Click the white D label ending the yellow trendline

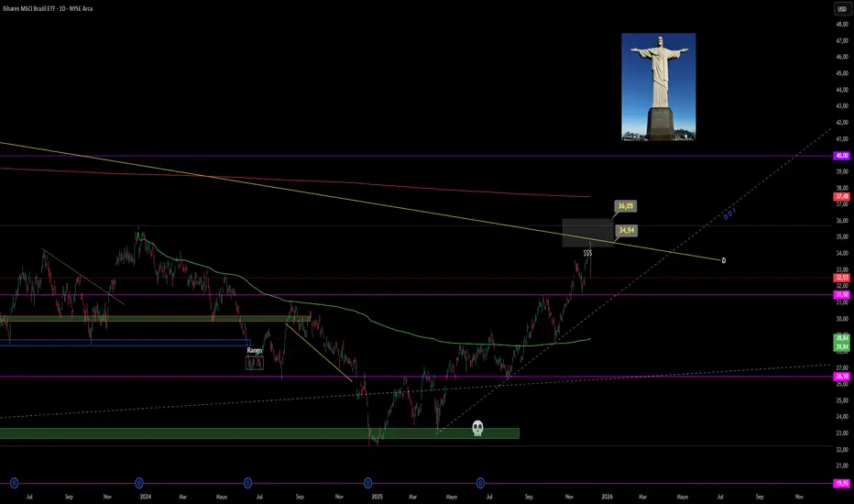click(724, 260)
